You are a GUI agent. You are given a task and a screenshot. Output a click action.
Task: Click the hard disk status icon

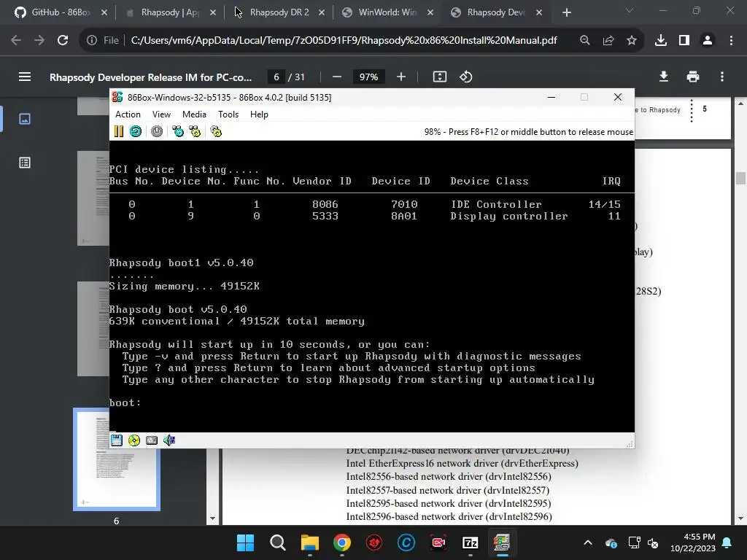point(152,440)
